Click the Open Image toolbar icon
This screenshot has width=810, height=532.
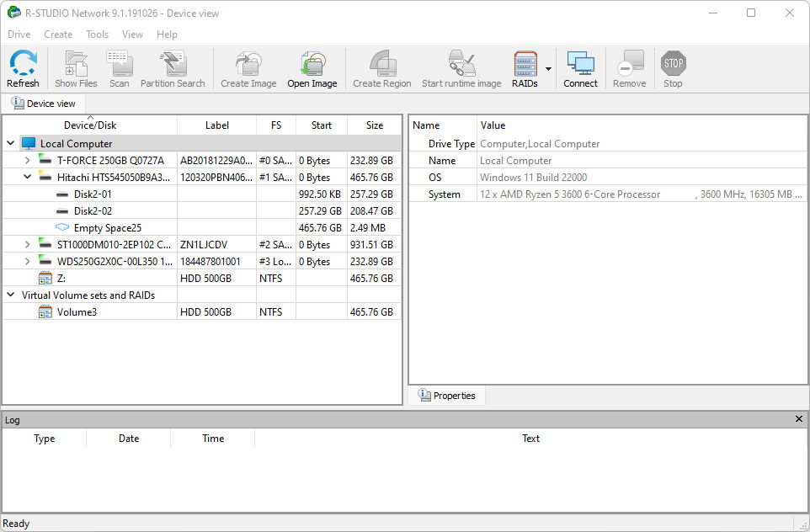[x=312, y=64]
